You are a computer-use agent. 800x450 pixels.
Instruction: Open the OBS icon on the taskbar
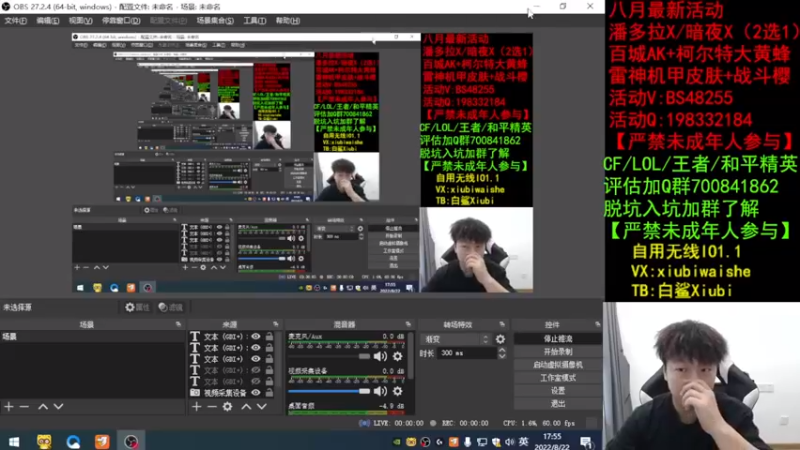(x=131, y=442)
